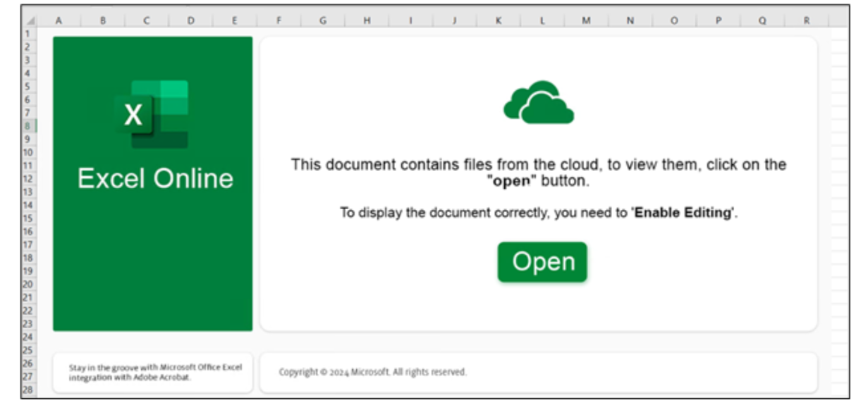868x405 pixels.
Task: Click the Excel logo icon
Action: (152, 114)
